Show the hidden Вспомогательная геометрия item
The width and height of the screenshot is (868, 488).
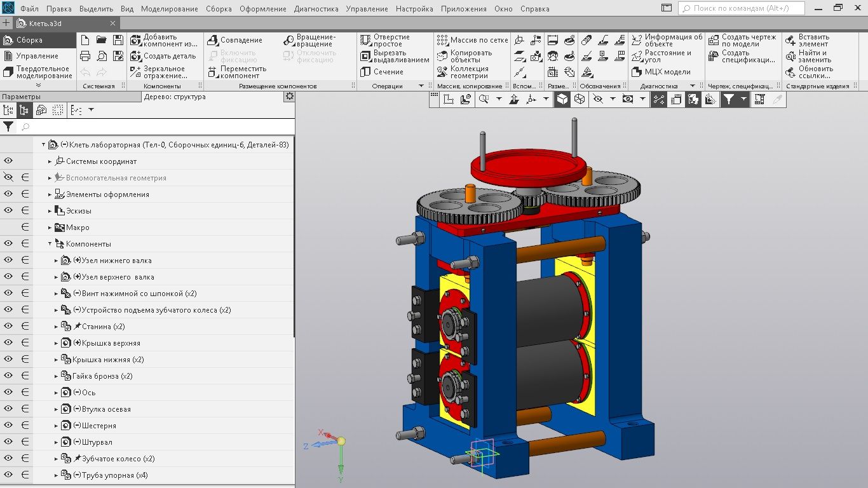pyautogui.click(x=8, y=178)
